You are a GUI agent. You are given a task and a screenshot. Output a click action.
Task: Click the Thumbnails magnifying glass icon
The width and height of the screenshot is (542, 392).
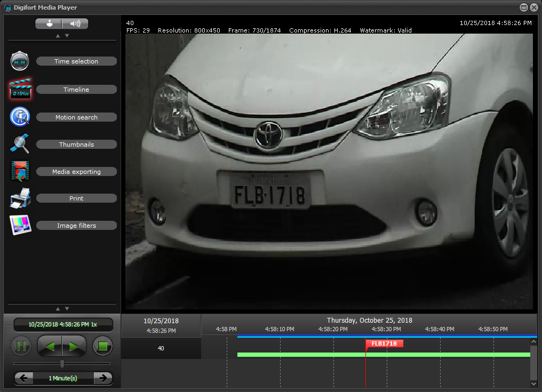click(x=20, y=144)
